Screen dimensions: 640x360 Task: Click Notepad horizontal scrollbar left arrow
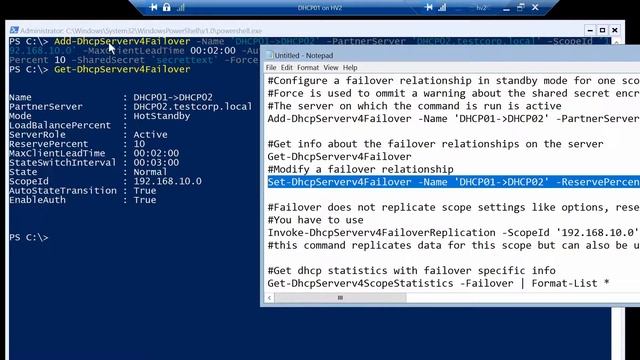click(269, 298)
